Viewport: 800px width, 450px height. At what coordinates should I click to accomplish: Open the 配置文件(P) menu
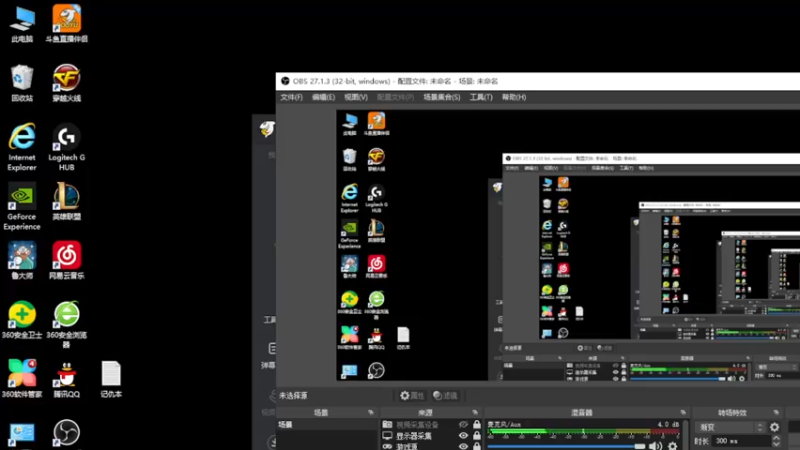point(395,97)
